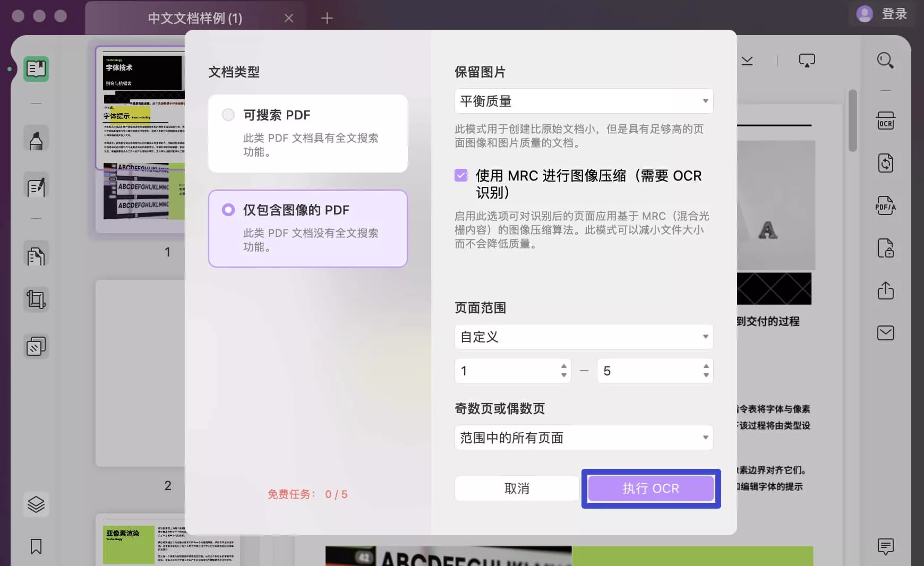Image resolution: width=924 pixels, height=566 pixels.
Task: Open the protect PDF lock icon
Action: 885,248
